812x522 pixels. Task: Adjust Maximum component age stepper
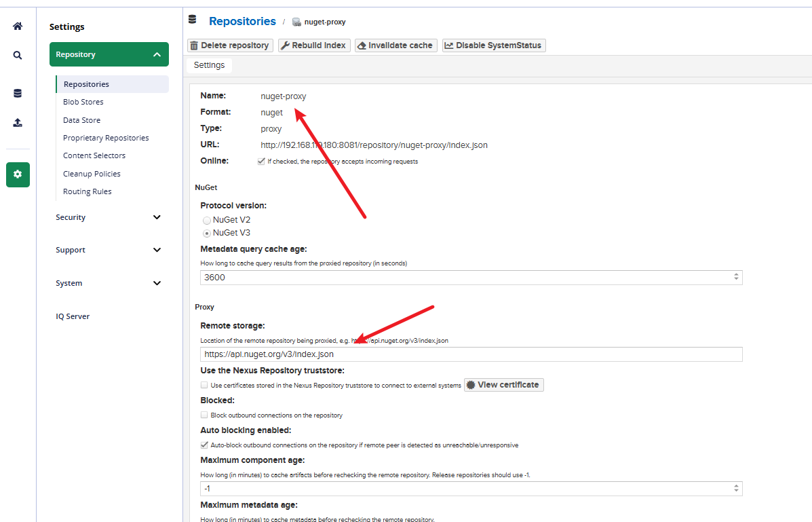tap(736, 488)
